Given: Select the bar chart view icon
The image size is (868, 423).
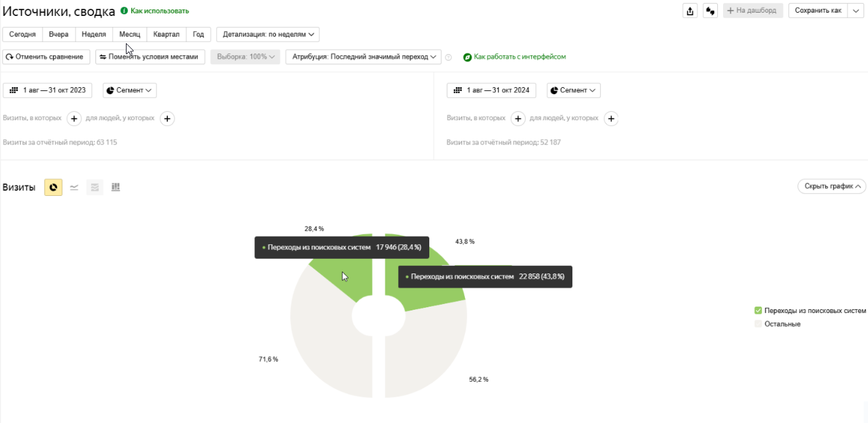Looking at the screenshot, I should [116, 187].
